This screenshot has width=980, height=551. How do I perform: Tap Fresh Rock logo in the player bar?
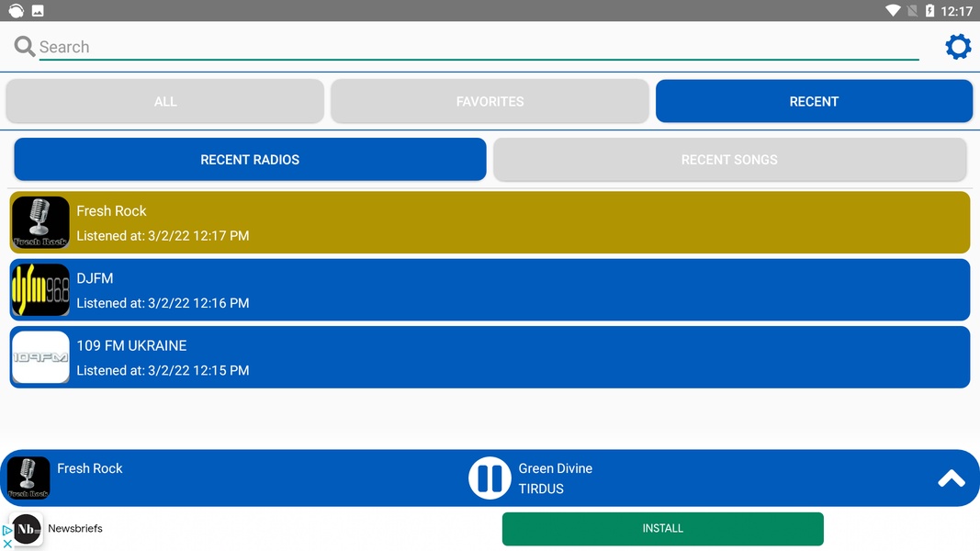28,478
